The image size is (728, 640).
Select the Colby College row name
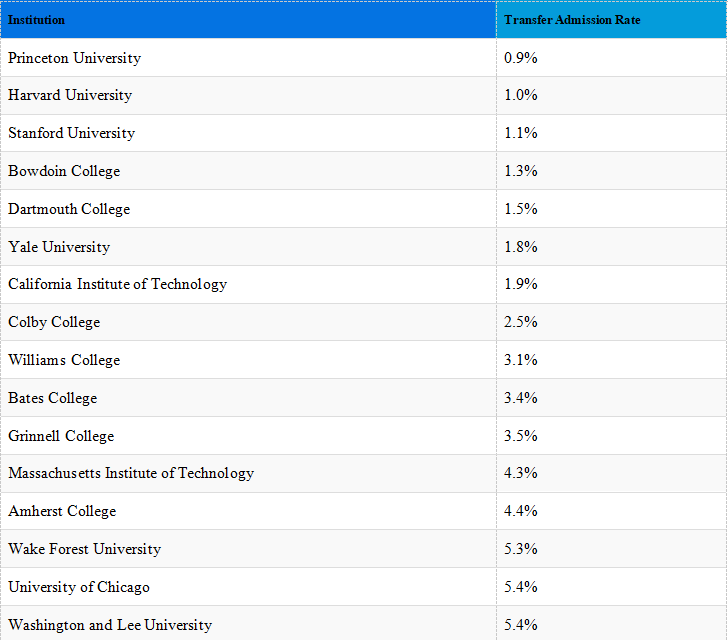pos(54,322)
